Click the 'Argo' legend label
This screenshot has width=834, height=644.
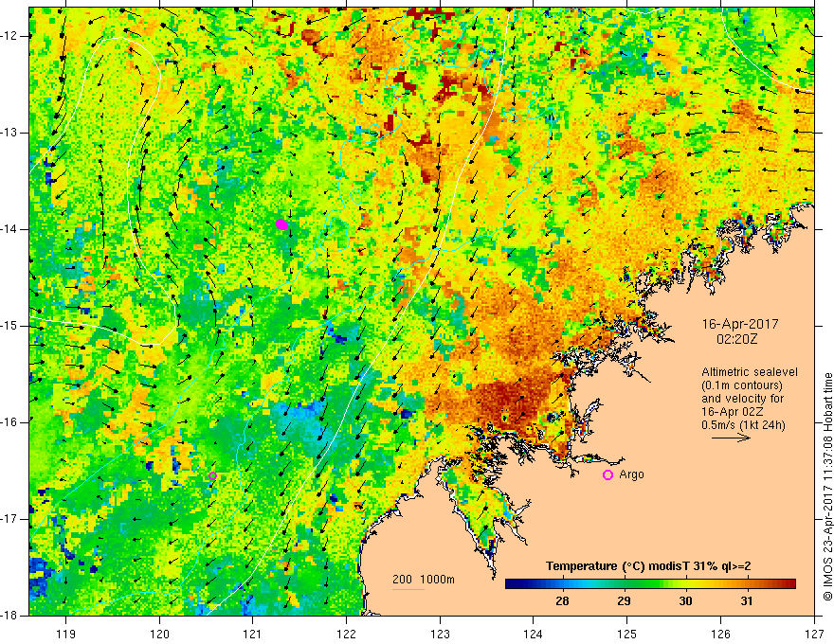click(631, 474)
